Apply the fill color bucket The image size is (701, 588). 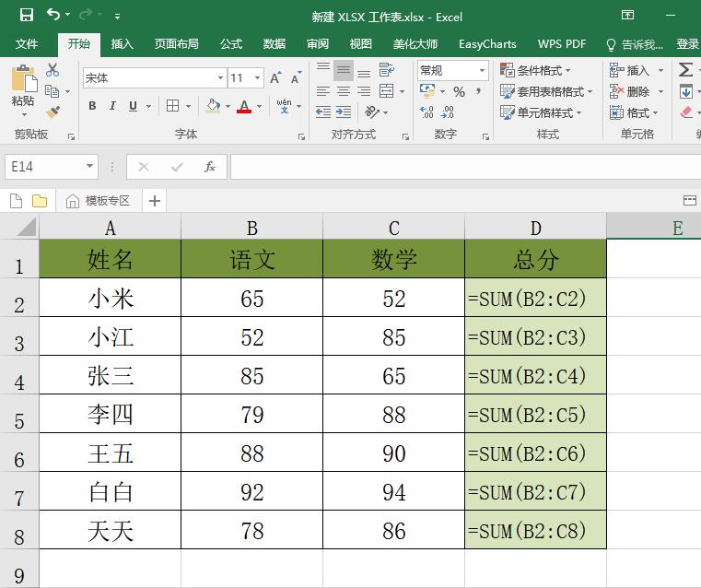(213, 106)
